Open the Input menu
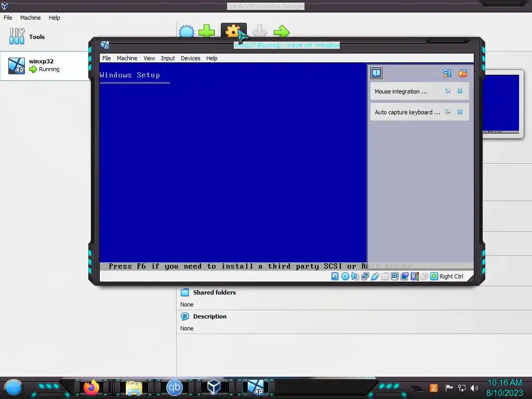Screen dimensions: 532x399 168,58
